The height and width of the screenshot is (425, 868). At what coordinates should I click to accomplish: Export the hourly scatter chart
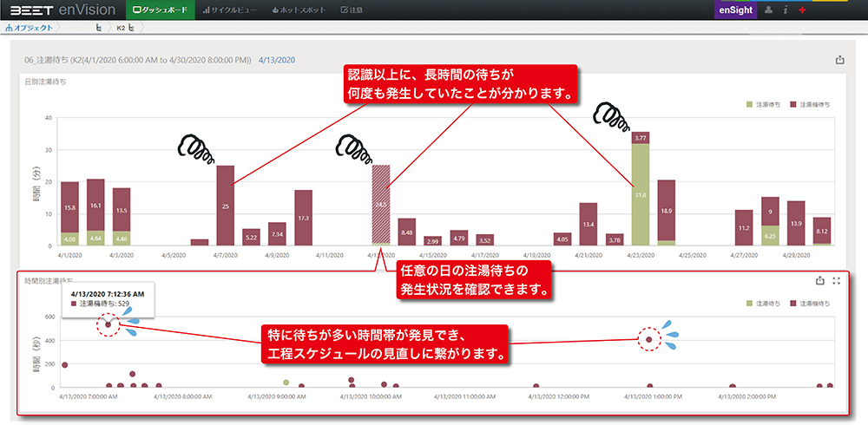click(x=820, y=281)
